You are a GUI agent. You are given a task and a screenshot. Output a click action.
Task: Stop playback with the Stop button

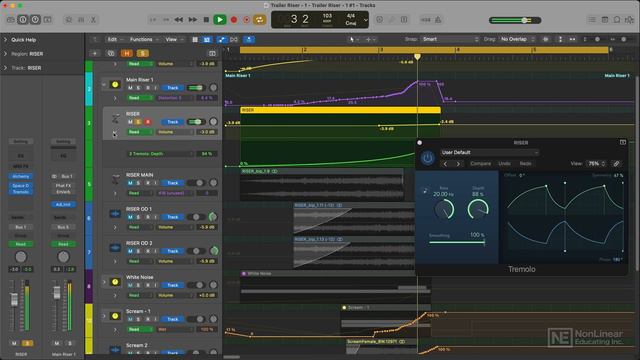(206, 20)
